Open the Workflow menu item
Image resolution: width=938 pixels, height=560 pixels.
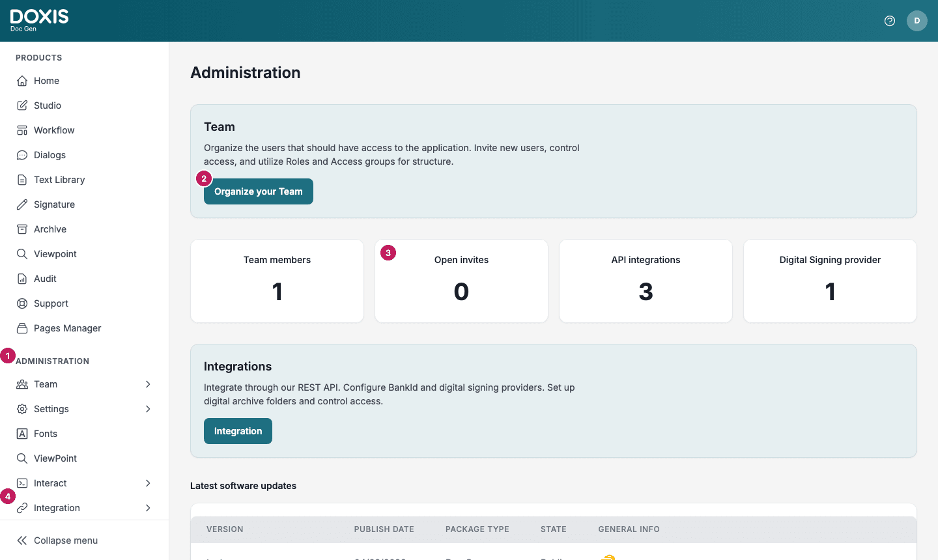(x=85, y=130)
